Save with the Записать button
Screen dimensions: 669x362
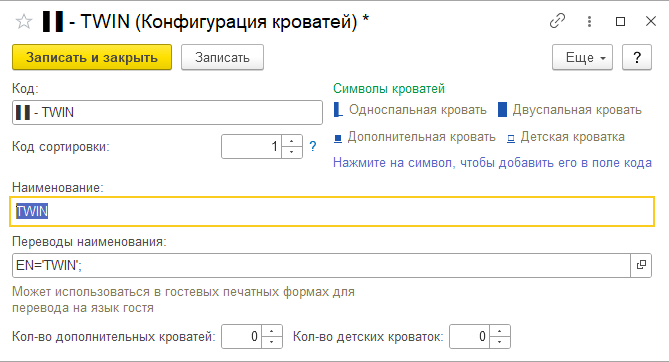click(x=222, y=57)
